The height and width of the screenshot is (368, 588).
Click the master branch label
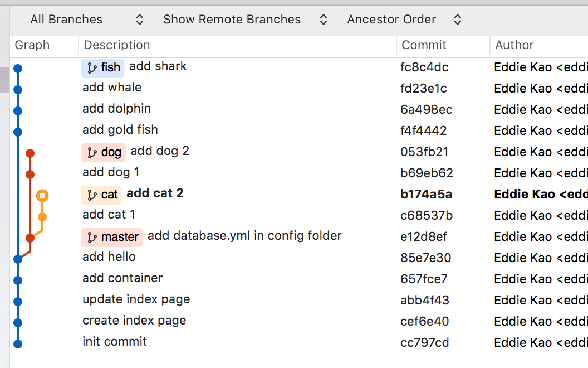112,237
